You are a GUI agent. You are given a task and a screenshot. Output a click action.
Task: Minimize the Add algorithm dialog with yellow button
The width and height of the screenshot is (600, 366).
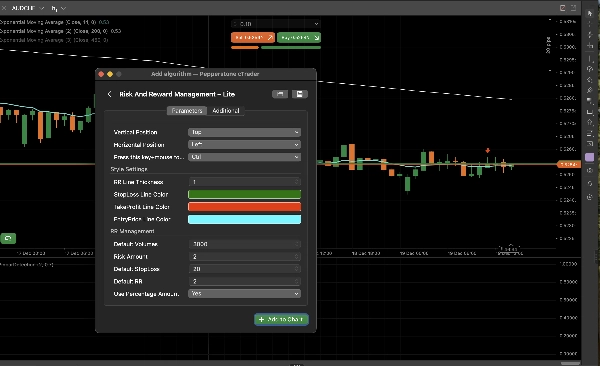110,74
